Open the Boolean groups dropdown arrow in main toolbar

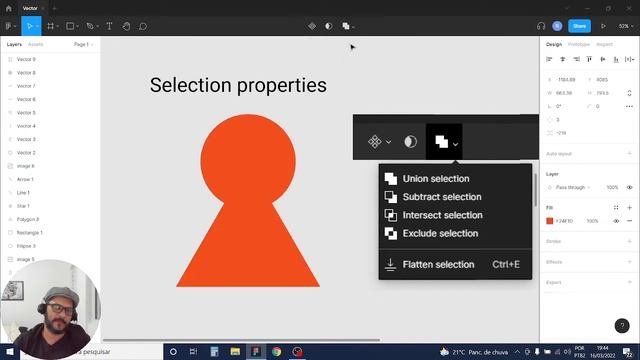click(x=353, y=27)
